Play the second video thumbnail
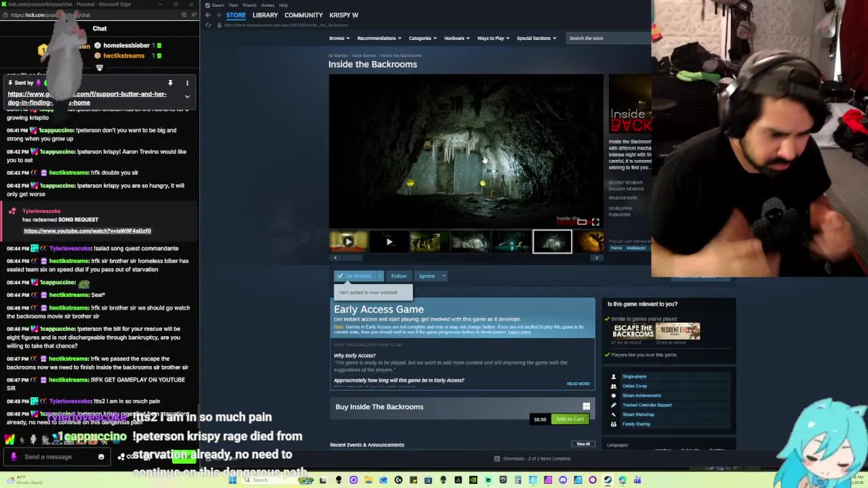Viewport: 868px width, 488px height. pos(389,241)
